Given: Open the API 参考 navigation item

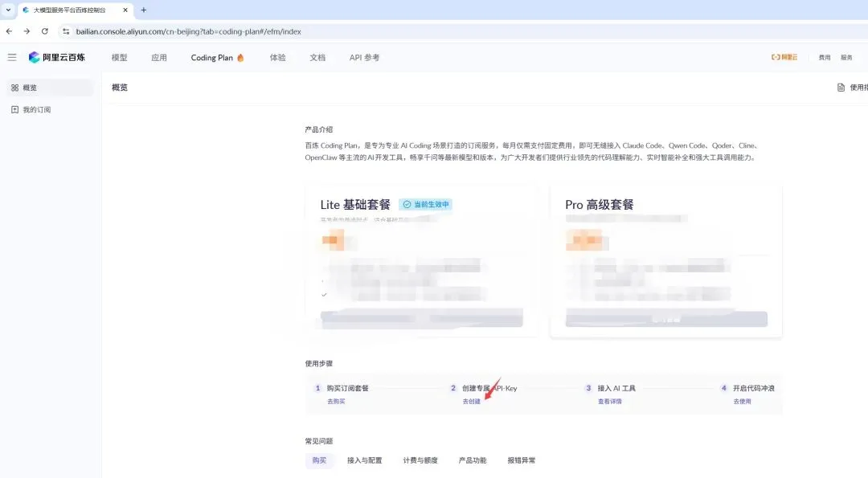Looking at the screenshot, I should [x=364, y=58].
